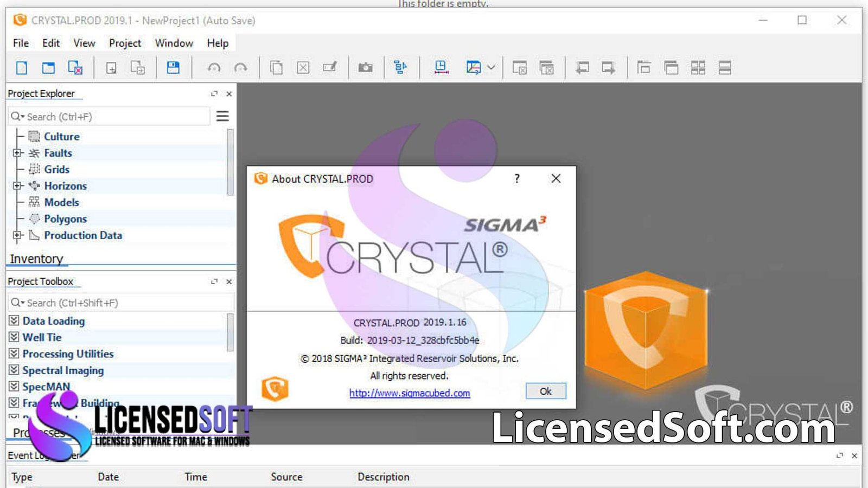Click the previous window arrow icon
The width and height of the screenshot is (868, 488).
point(582,68)
